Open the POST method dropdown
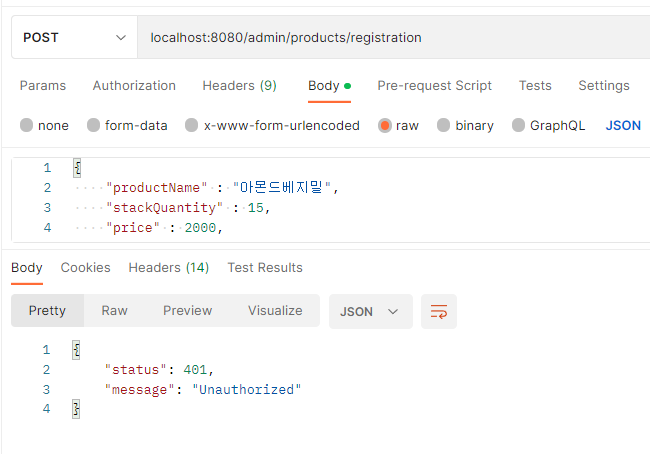Viewport: 650px width, 454px height. tap(74, 37)
